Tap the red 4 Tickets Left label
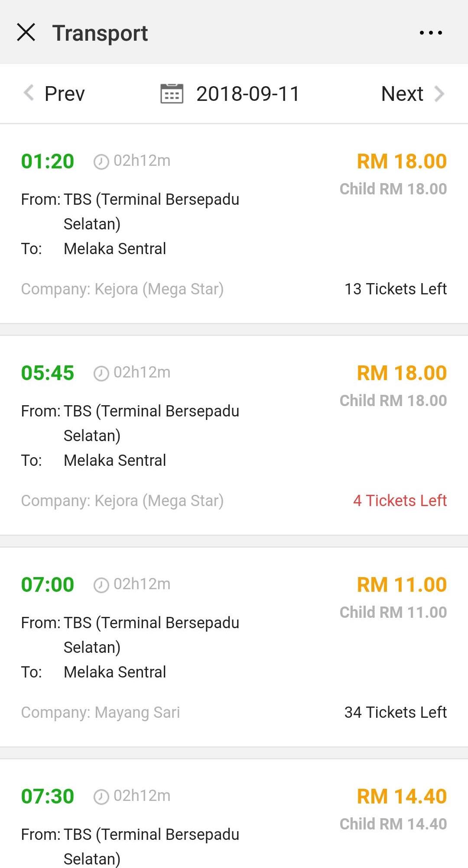 tap(400, 500)
